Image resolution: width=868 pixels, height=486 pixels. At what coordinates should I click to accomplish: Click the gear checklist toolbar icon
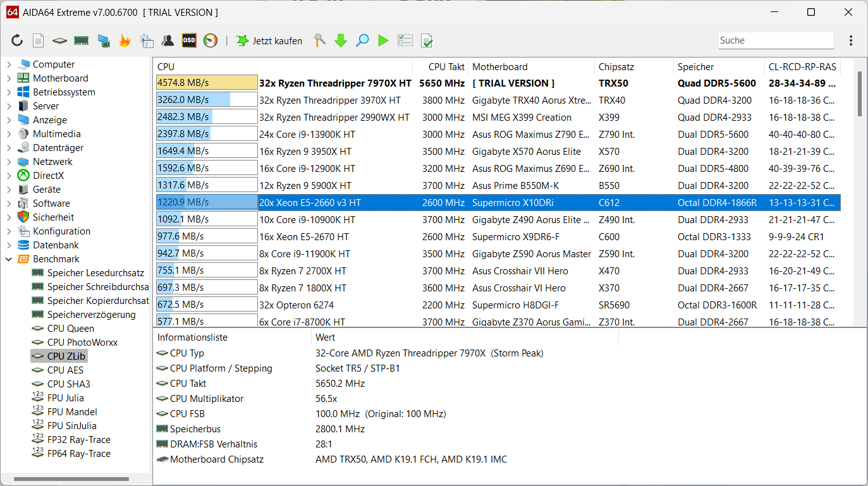(x=146, y=40)
